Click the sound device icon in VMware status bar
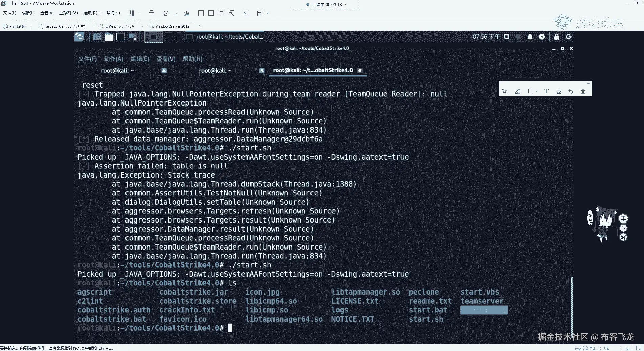The height and width of the screenshot is (351, 644). click(606, 348)
